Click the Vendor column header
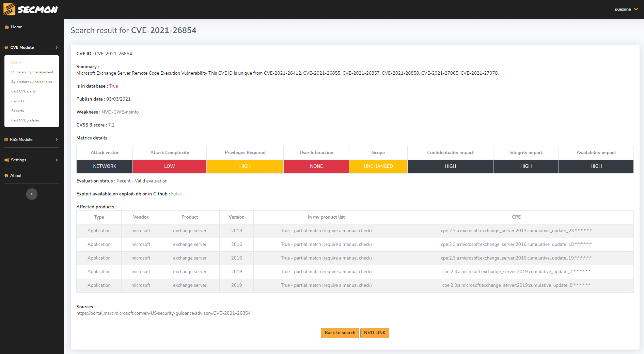This screenshot has height=354, width=644. pyautogui.click(x=141, y=217)
